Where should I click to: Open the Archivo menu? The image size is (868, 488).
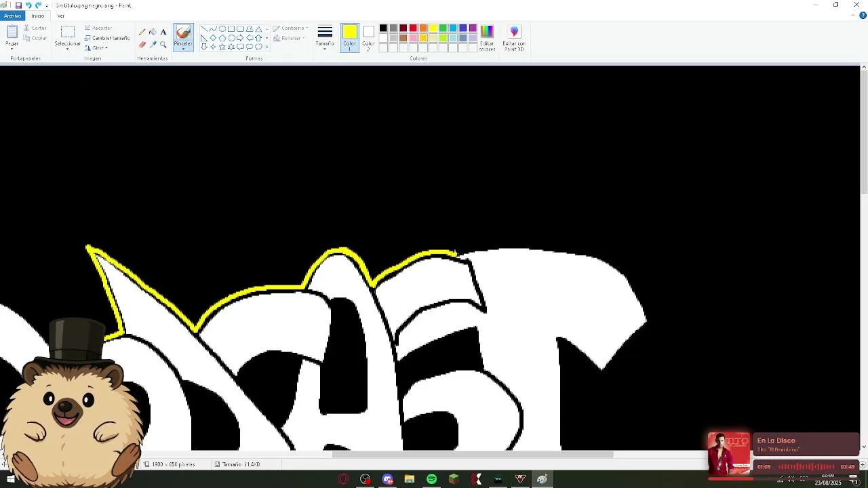[12, 16]
